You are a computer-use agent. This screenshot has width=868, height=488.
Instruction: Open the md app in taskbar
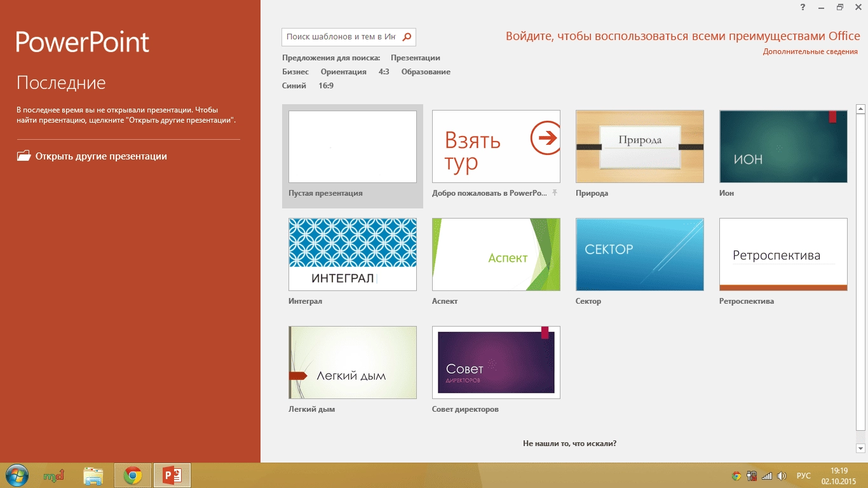click(x=54, y=475)
